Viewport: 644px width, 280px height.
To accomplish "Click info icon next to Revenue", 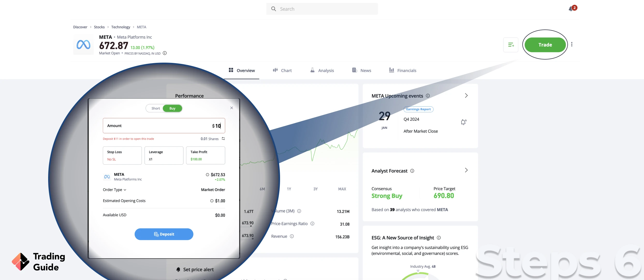I will [x=292, y=236].
